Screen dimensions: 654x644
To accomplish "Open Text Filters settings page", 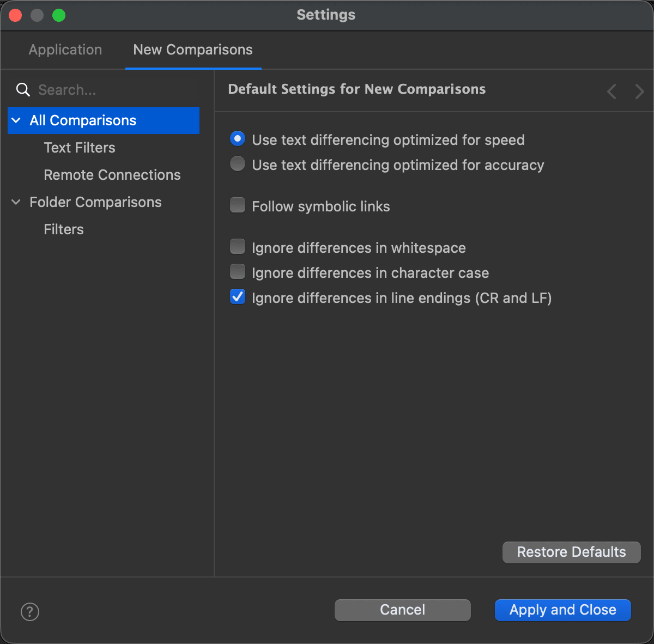I will coord(80,148).
